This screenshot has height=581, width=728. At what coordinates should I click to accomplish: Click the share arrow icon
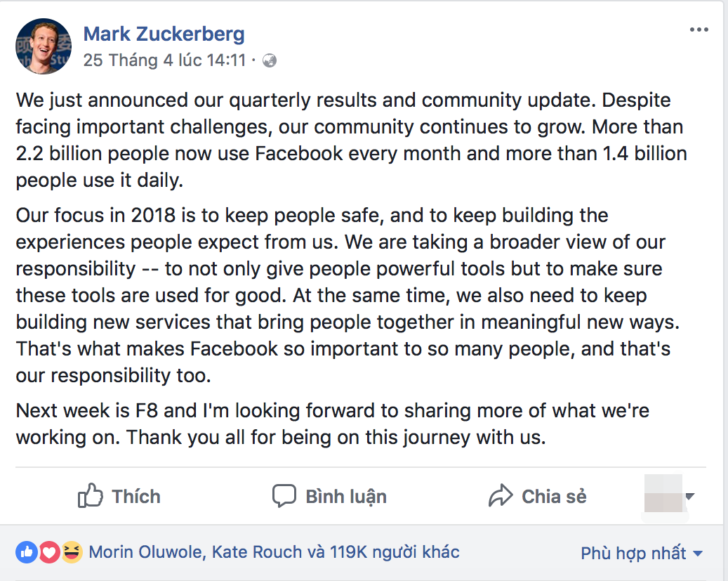[x=501, y=497]
